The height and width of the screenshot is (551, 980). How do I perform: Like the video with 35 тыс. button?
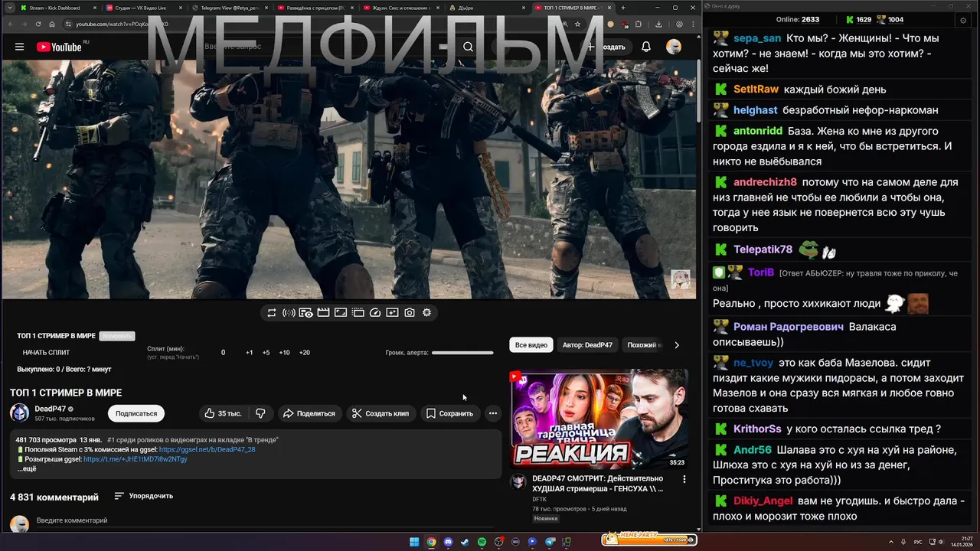tap(223, 413)
